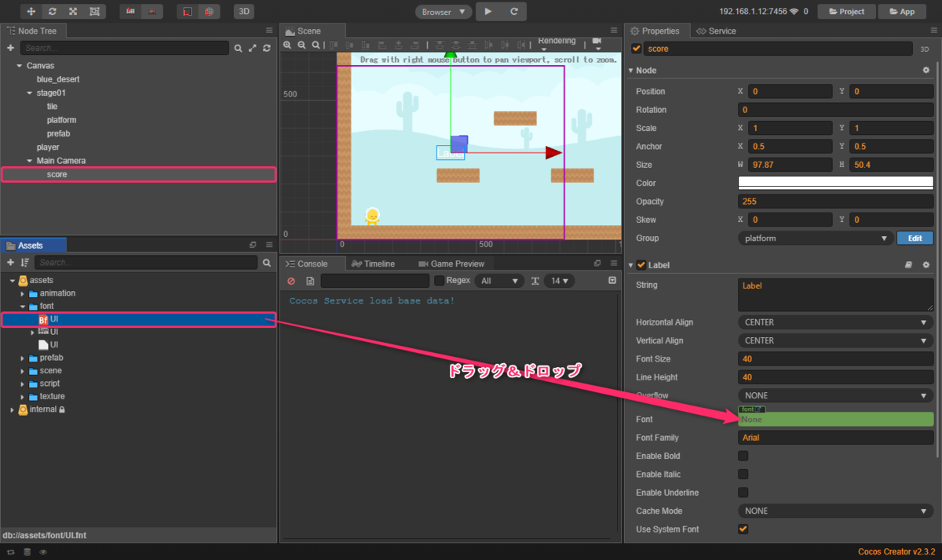The image size is (942, 560).
Task: Click the expand-all arrows icon in Node Tree
Action: (x=253, y=48)
